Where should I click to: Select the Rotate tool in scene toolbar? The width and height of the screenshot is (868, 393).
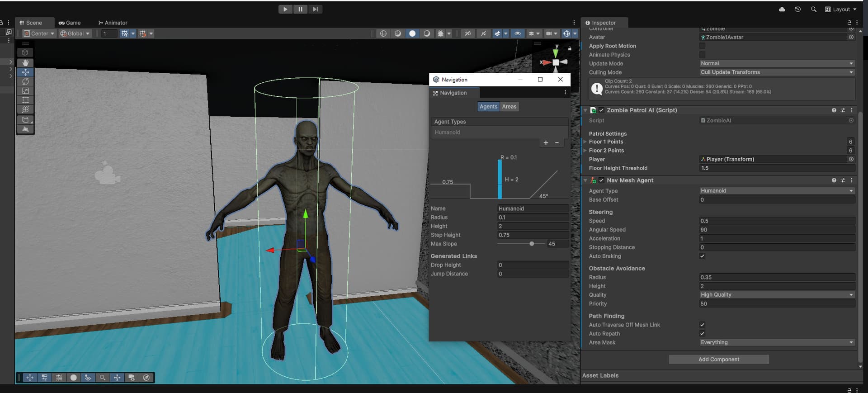click(25, 81)
